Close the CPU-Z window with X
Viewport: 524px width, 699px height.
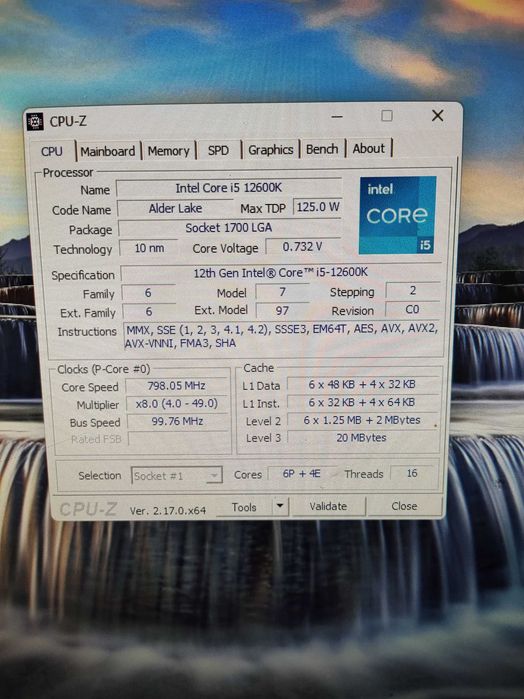[437, 115]
